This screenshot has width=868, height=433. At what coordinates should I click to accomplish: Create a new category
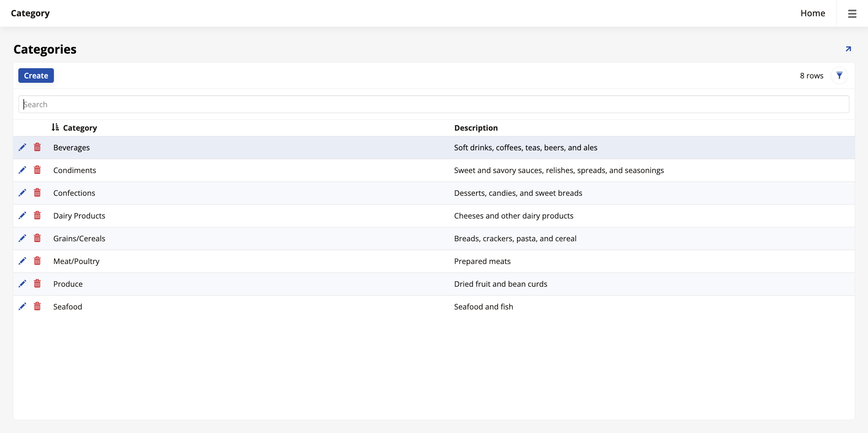point(36,75)
